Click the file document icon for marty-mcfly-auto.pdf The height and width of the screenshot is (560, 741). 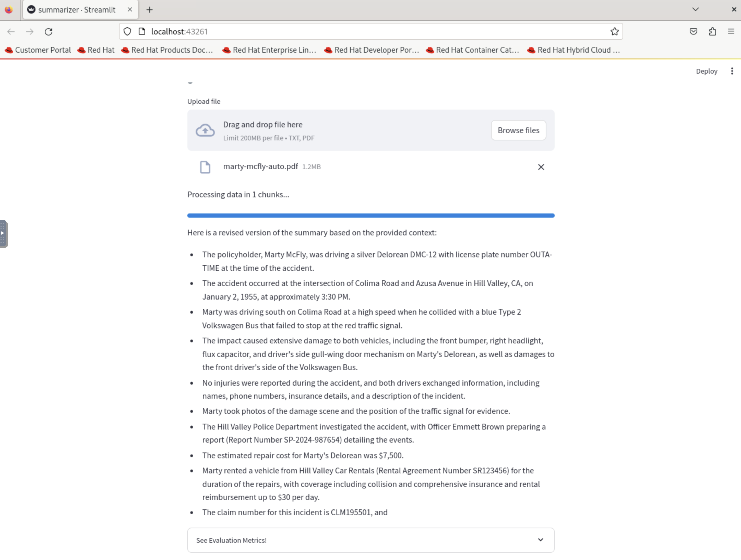coord(205,166)
